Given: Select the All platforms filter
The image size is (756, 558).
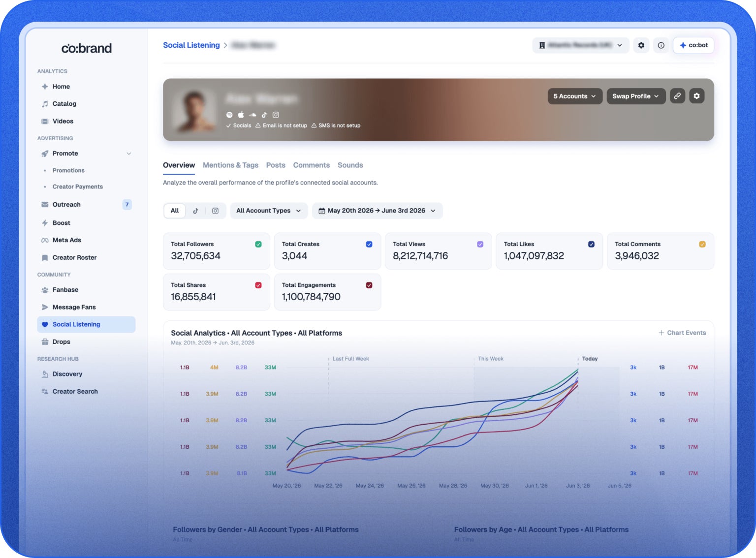Looking at the screenshot, I should (175, 211).
